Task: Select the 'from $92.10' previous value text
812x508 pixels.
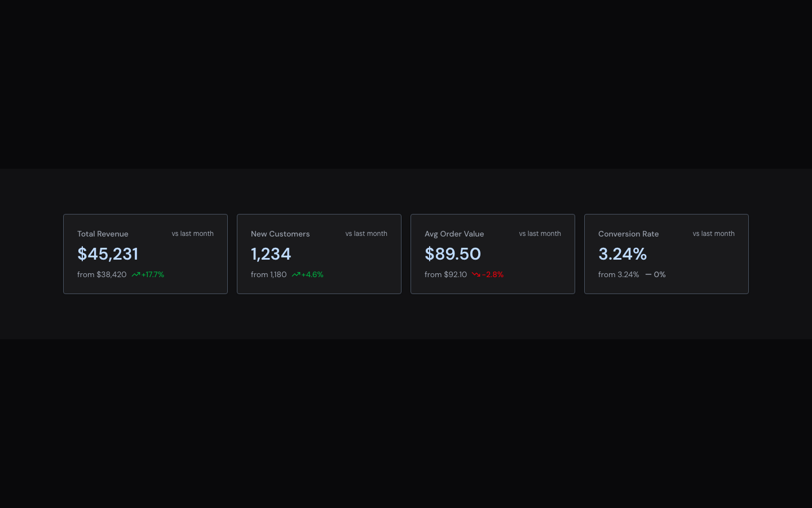Action: tap(446, 275)
